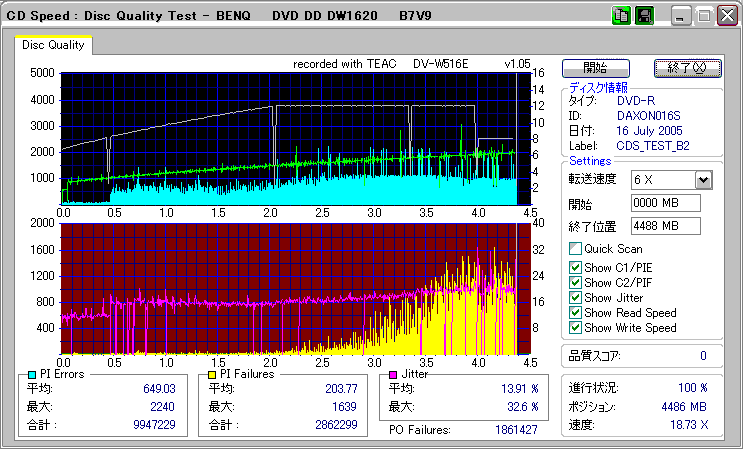Toggle the Show Jitter checkbox

pos(575,297)
